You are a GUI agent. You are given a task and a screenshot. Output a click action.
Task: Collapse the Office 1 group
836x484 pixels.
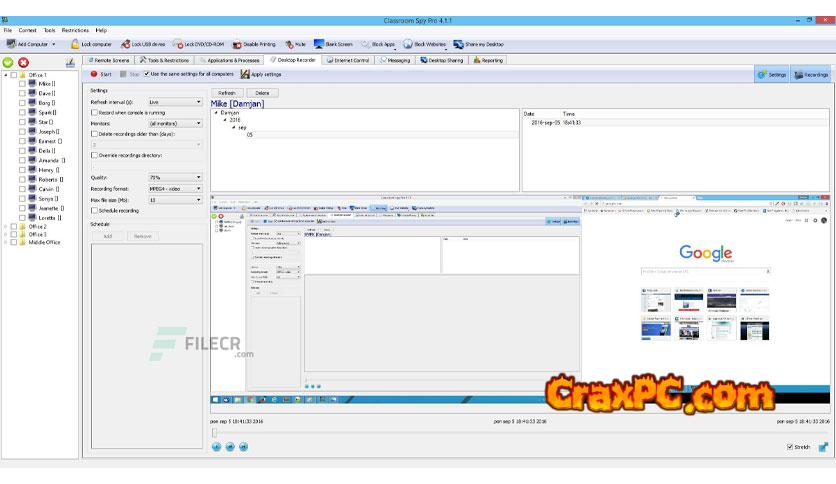[5, 75]
